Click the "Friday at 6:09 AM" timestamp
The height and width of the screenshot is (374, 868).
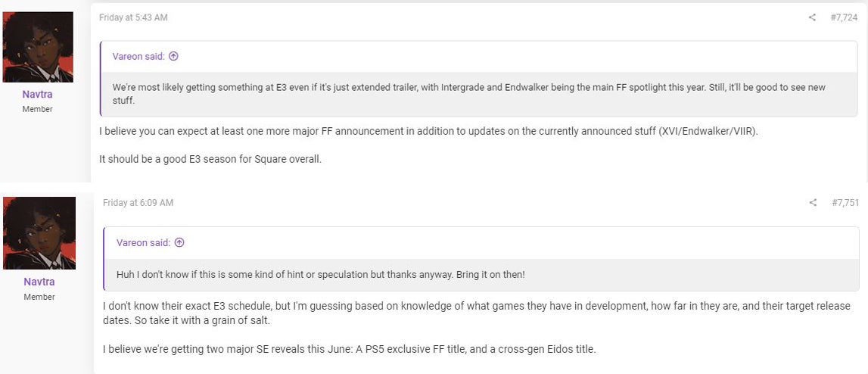pyautogui.click(x=138, y=203)
